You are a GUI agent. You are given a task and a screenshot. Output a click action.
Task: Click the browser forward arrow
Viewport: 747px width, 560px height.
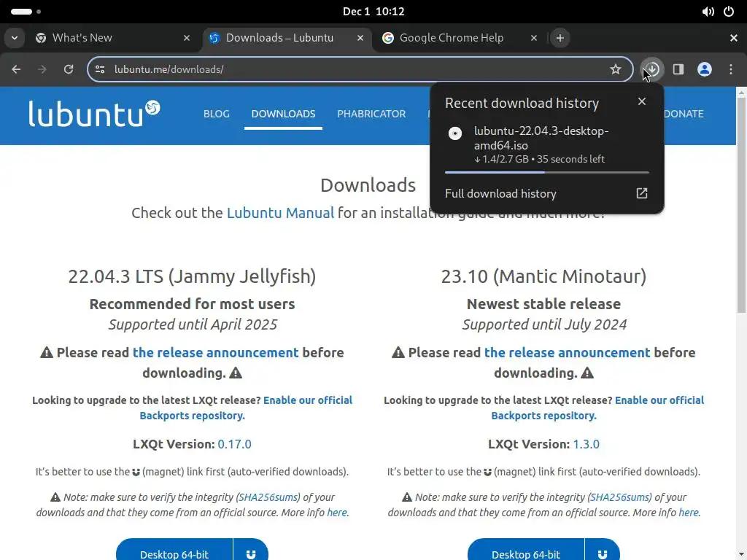[x=42, y=69]
